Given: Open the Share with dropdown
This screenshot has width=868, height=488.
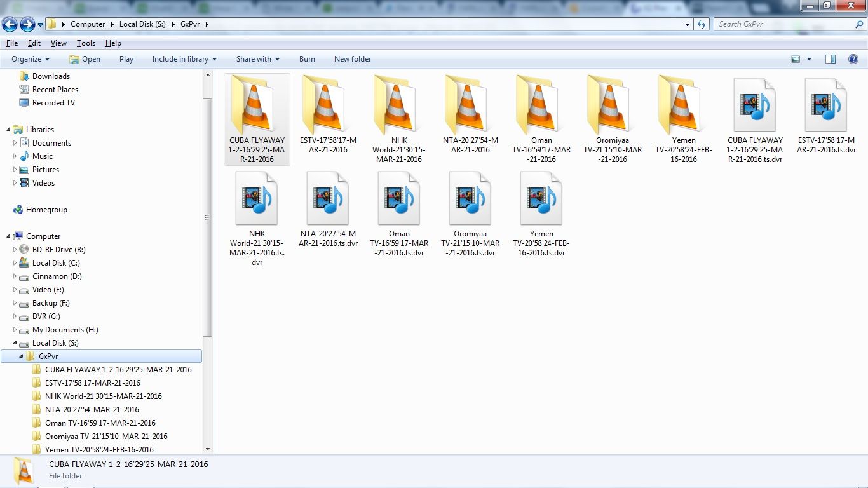Looking at the screenshot, I should pos(258,59).
